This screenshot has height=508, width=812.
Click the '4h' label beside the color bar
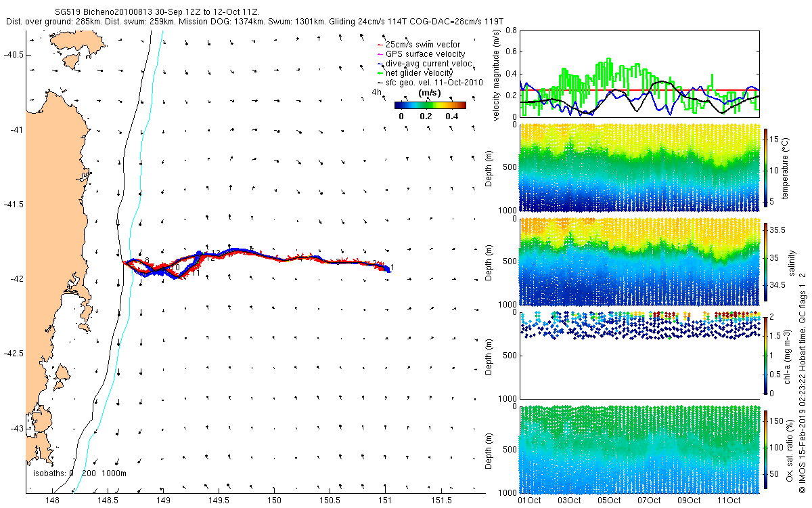[x=378, y=93]
